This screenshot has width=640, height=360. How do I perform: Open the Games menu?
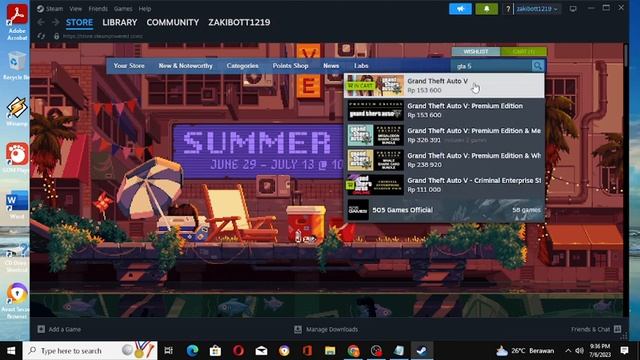click(123, 9)
